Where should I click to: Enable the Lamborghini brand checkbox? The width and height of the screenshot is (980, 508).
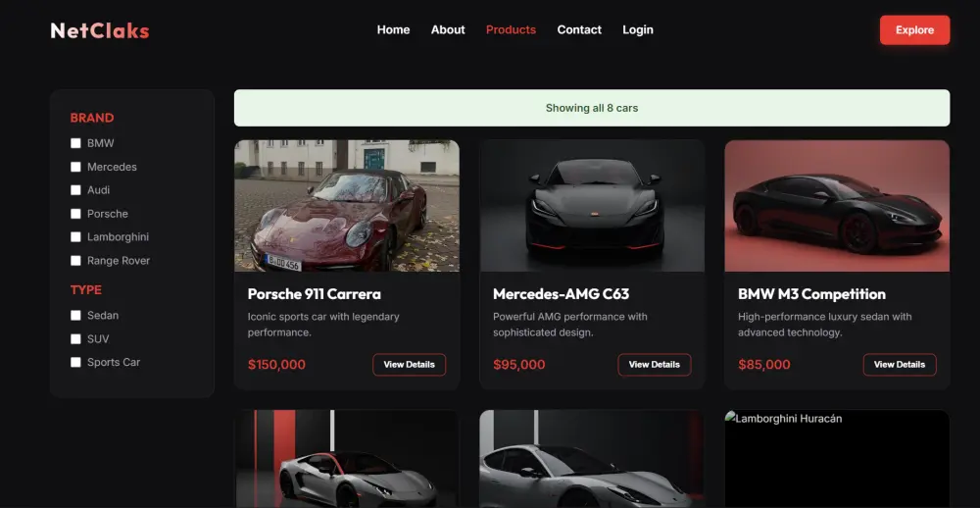(x=75, y=237)
